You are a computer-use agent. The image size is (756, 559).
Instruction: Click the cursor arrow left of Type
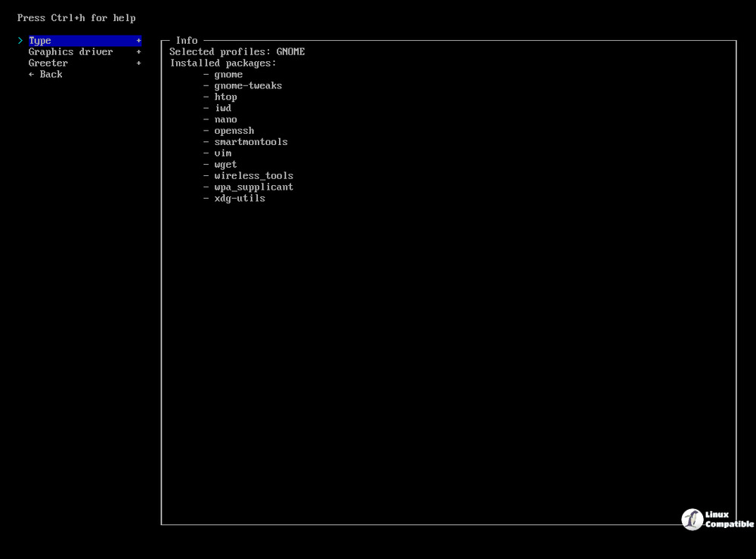tap(20, 41)
